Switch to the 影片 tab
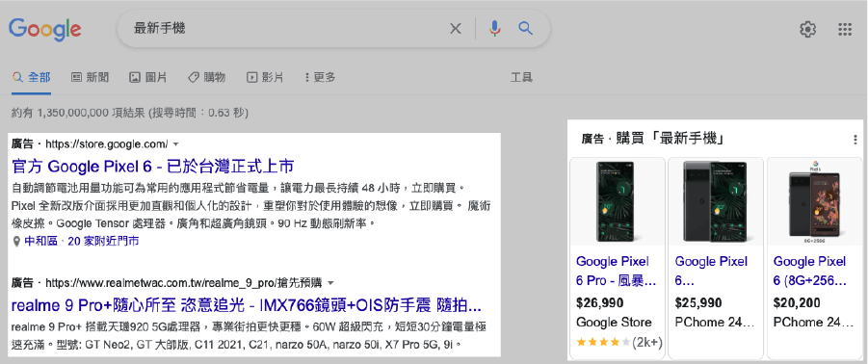 (265, 77)
